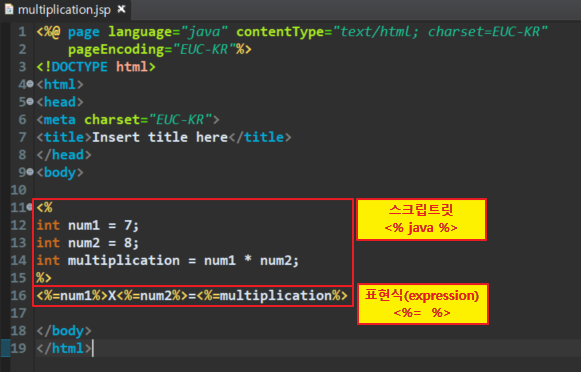This screenshot has width=581, height=372.
Task: Click the '<!DOCTYPE html>' declaration
Action: tap(96, 67)
